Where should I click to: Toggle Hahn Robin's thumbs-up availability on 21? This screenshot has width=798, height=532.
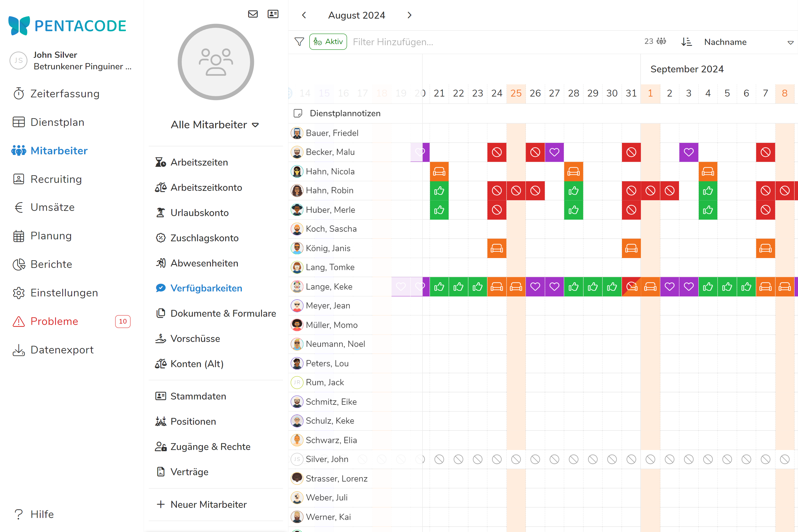(x=439, y=191)
